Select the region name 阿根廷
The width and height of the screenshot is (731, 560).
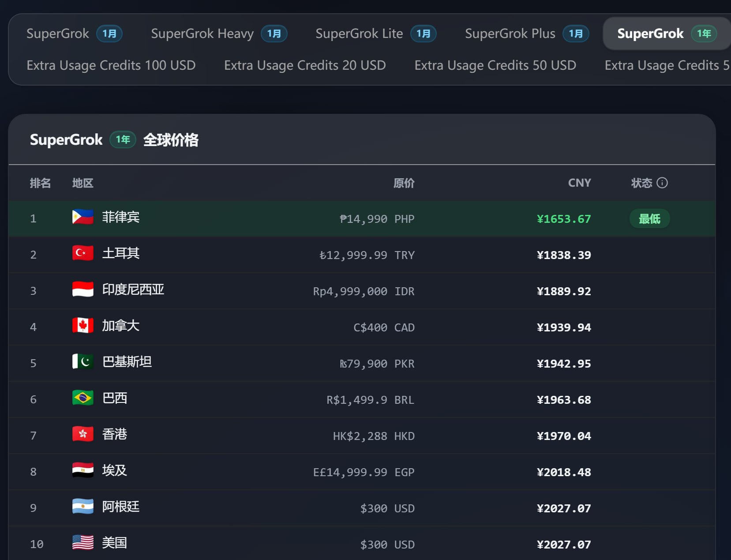point(121,507)
